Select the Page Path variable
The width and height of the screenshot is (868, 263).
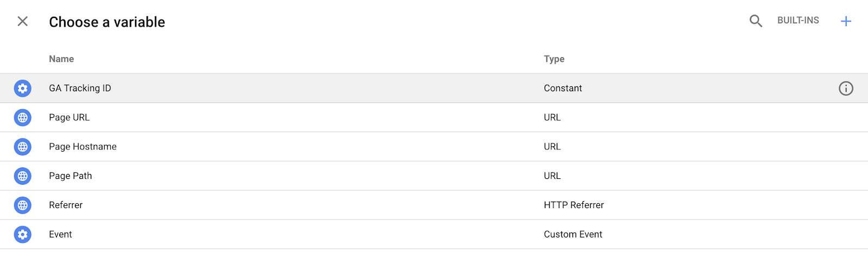tap(71, 176)
